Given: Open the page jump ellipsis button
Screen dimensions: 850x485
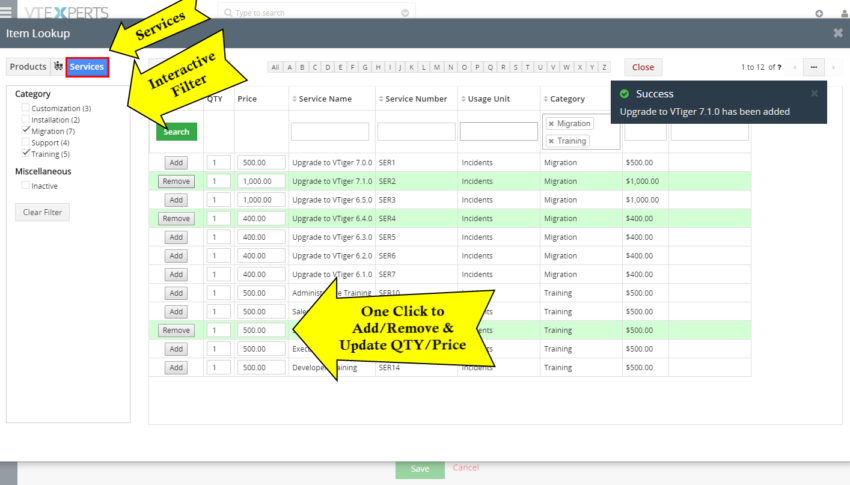Looking at the screenshot, I should tap(814, 67).
